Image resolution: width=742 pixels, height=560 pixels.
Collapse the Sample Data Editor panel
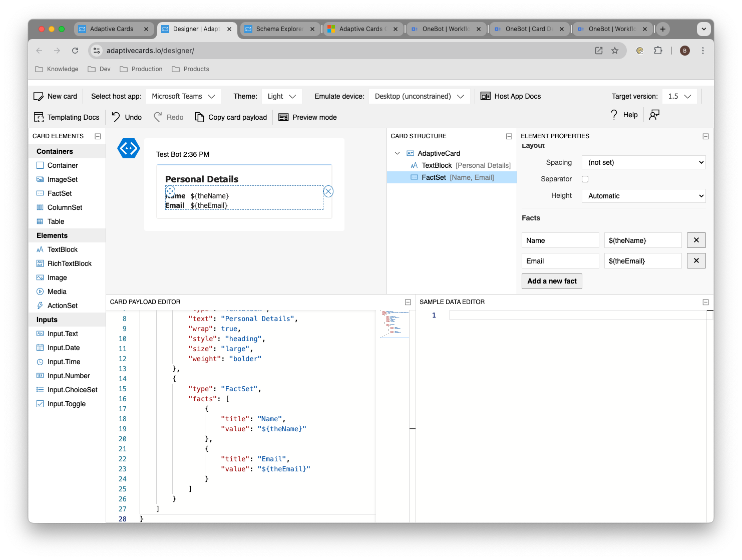coord(705,302)
